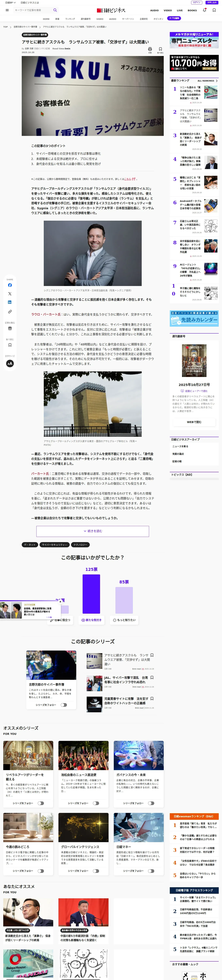Select LIVE in top header menu
This screenshot has width=222, height=980.
click(x=180, y=10)
